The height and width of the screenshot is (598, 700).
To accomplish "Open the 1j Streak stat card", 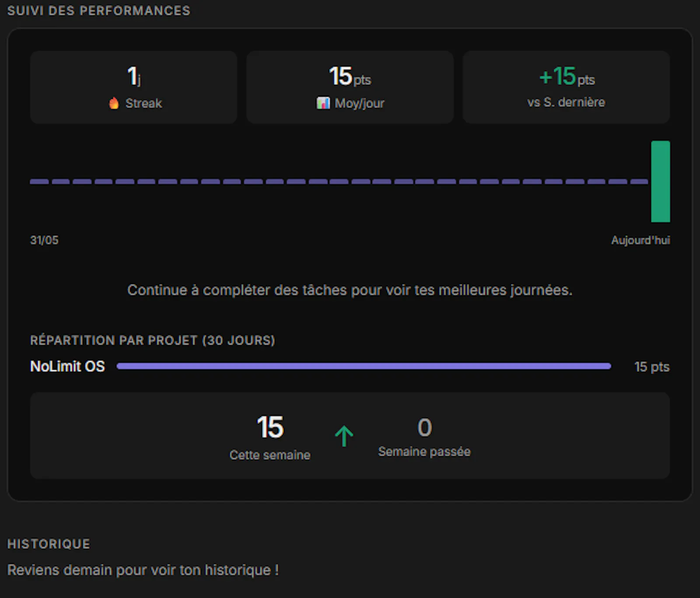I will [133, 87].
